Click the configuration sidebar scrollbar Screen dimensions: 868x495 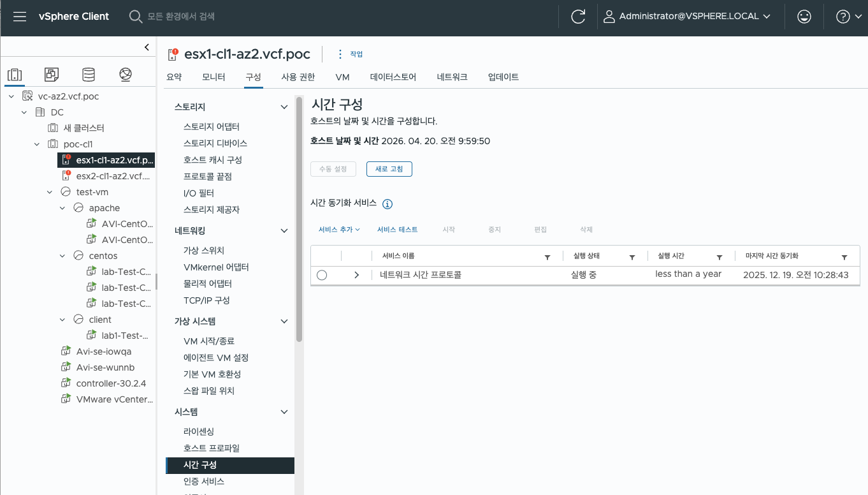click(x=299, y=221)
